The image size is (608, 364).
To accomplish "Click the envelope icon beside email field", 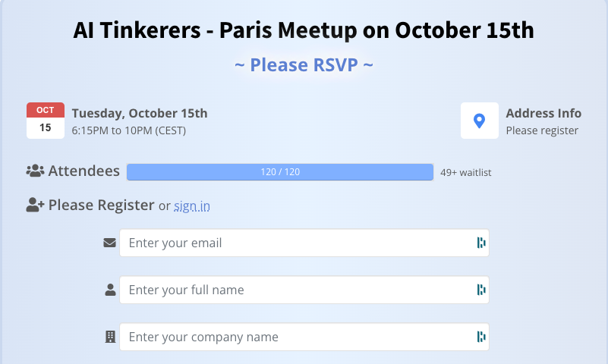I will 110,243.
